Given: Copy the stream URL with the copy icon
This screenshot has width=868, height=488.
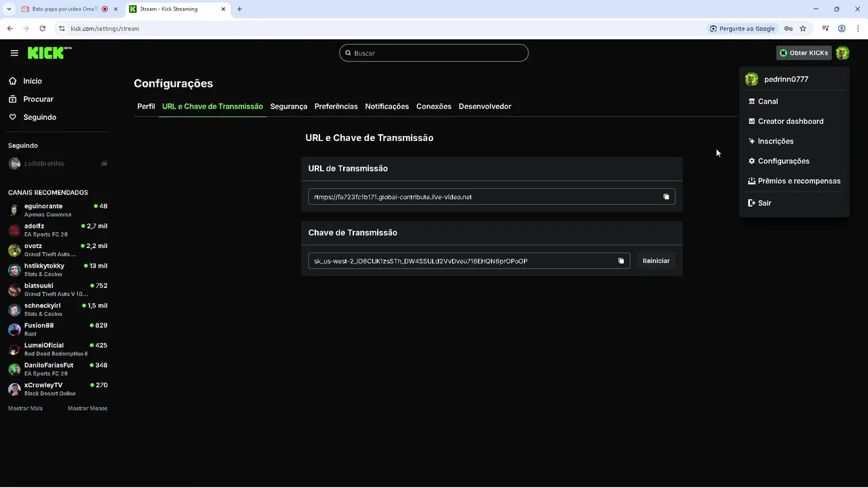Looking at the screenshot, I should [x=666, y=197].
